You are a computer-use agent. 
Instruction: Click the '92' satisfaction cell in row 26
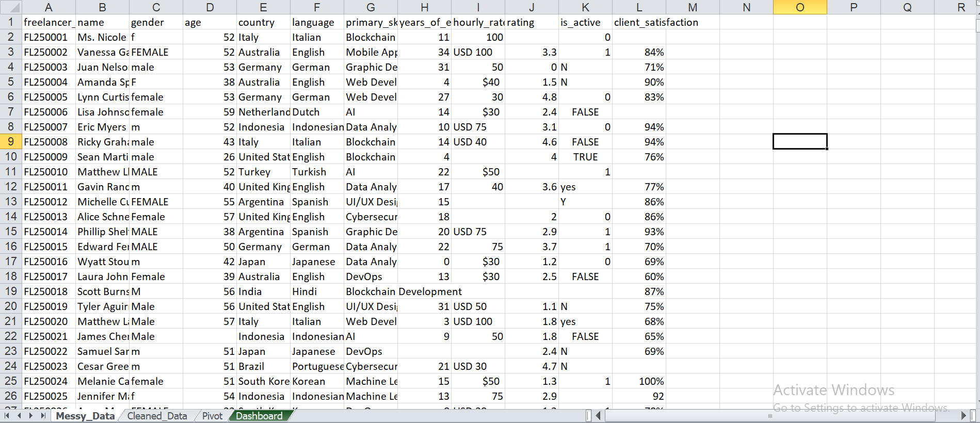pos(639,396)
